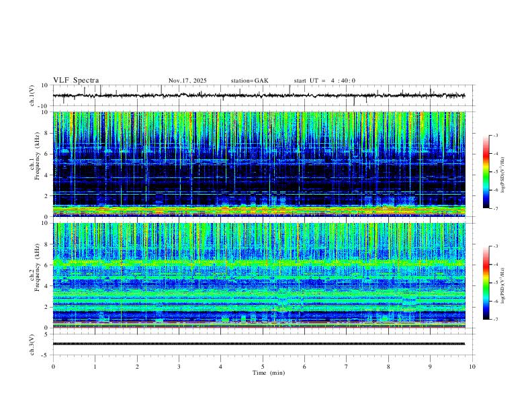
Task: Click time axis tick label 6
Action: pyautogui.click(x=305, y=367)
